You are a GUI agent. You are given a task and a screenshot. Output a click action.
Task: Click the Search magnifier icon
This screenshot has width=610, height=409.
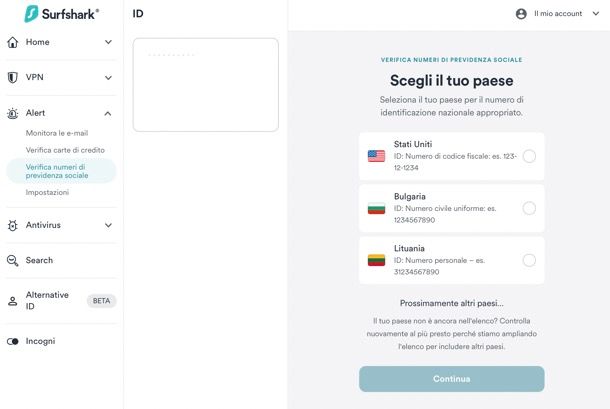pyautogui.click(x=12, y=260)
